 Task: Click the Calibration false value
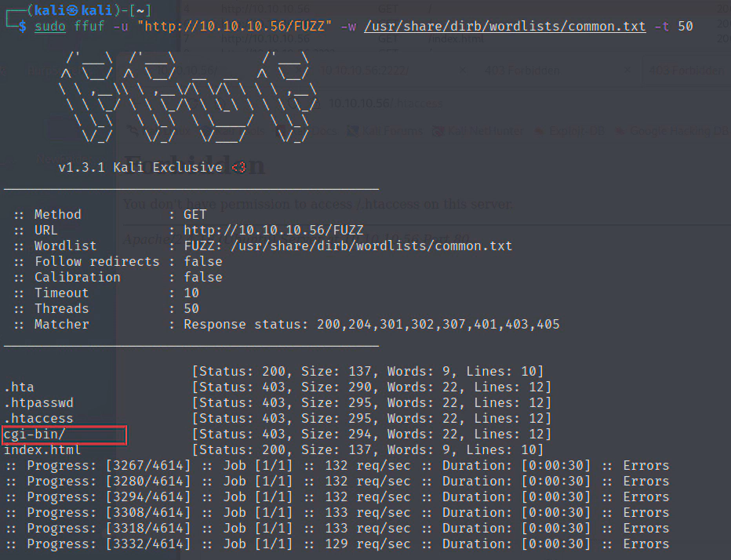pyautogui.click(x=203, y=277)
